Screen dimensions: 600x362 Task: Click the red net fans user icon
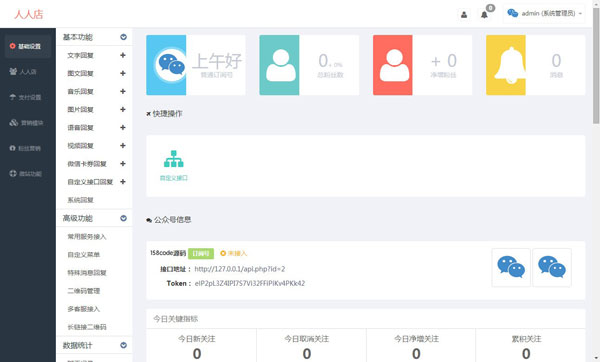393,65
